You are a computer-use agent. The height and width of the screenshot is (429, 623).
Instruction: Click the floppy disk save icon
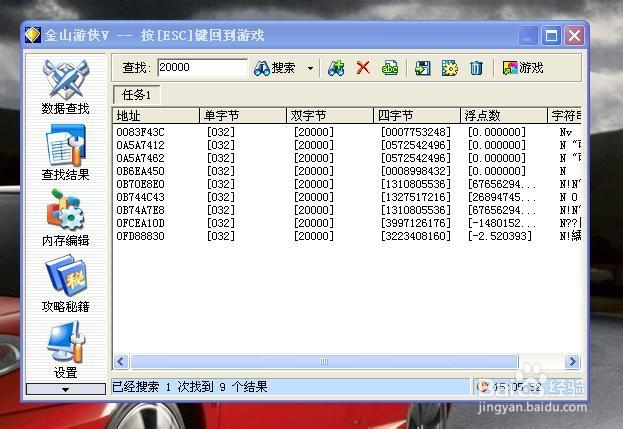[422, 68]
